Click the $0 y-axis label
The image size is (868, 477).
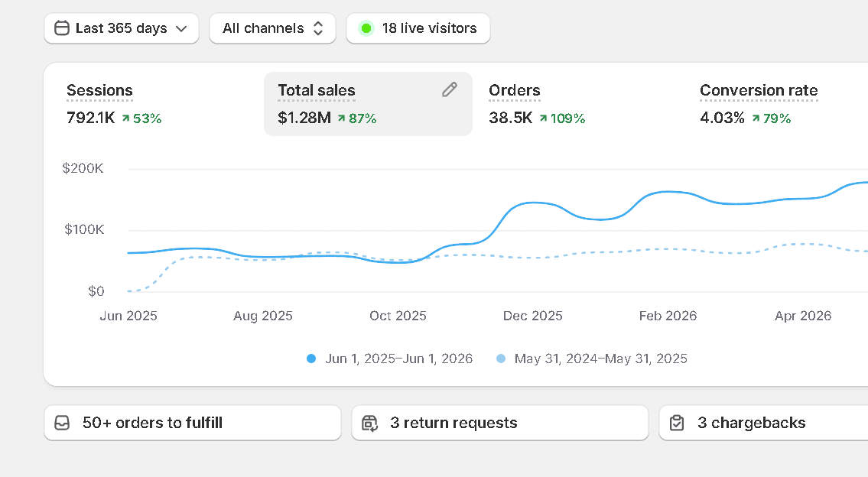pos(96,291)
